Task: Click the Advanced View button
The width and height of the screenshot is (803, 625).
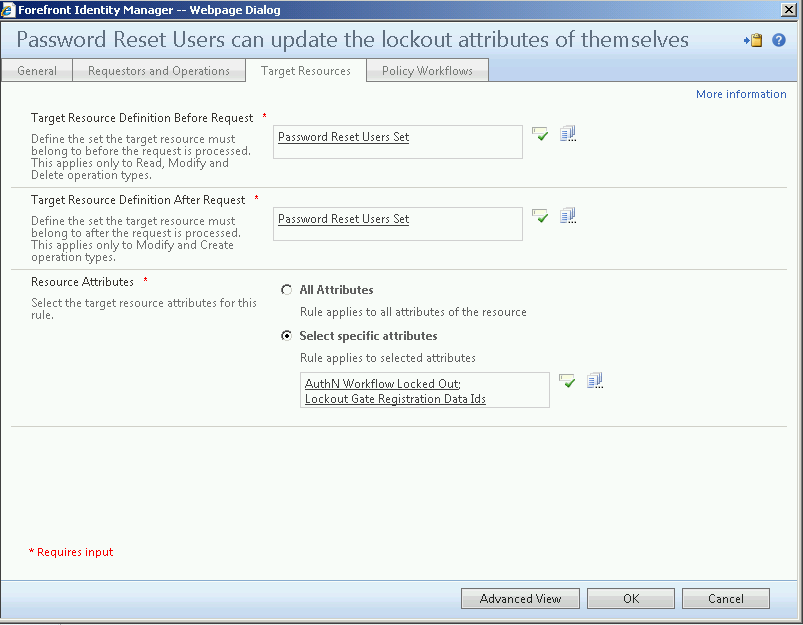Action: point(520,598)
